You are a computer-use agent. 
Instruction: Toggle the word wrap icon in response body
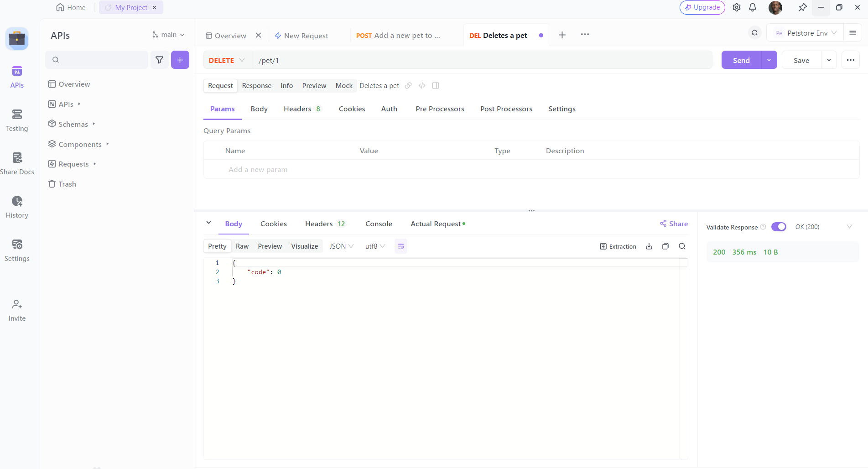click(401, 246)
